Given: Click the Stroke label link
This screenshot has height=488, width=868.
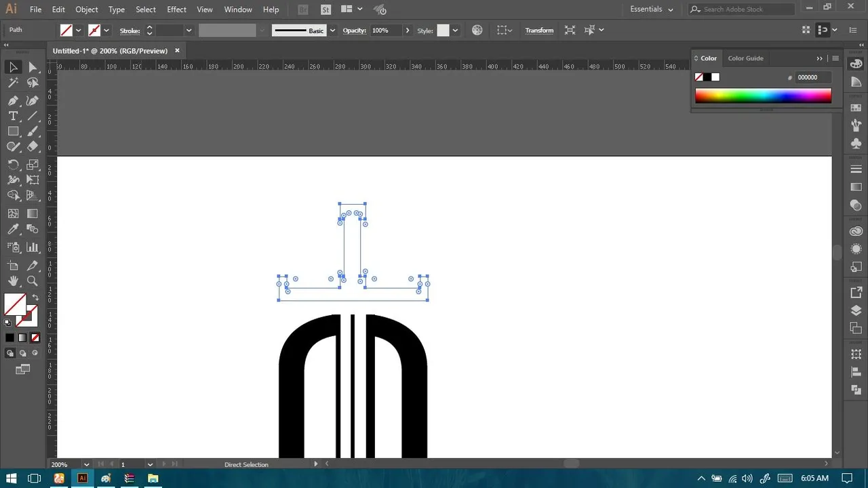Looking at the screenshot, I should (130, 30).
